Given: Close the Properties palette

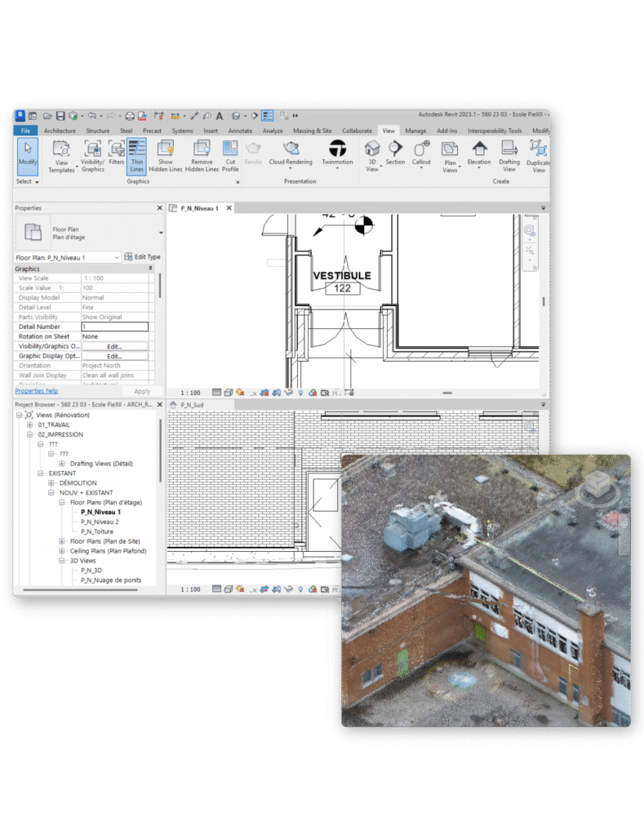Looking at the screenshot, I should pos(159,208).
